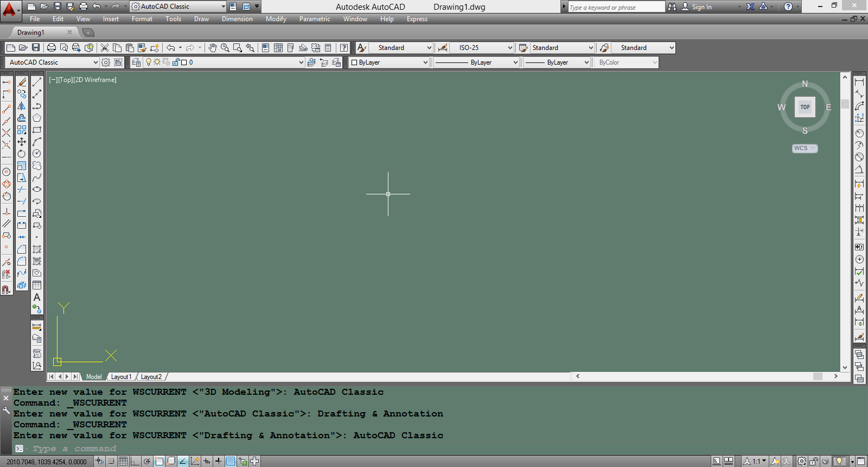Toggle Ortho Mode in status bar
Viewport: 868px width, 467px height.
[x=135, y=461]
